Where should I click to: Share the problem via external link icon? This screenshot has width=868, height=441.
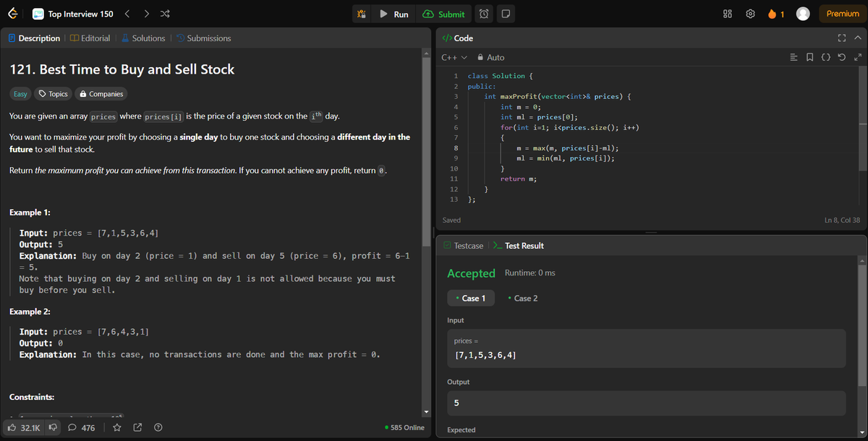pos(137,428)
